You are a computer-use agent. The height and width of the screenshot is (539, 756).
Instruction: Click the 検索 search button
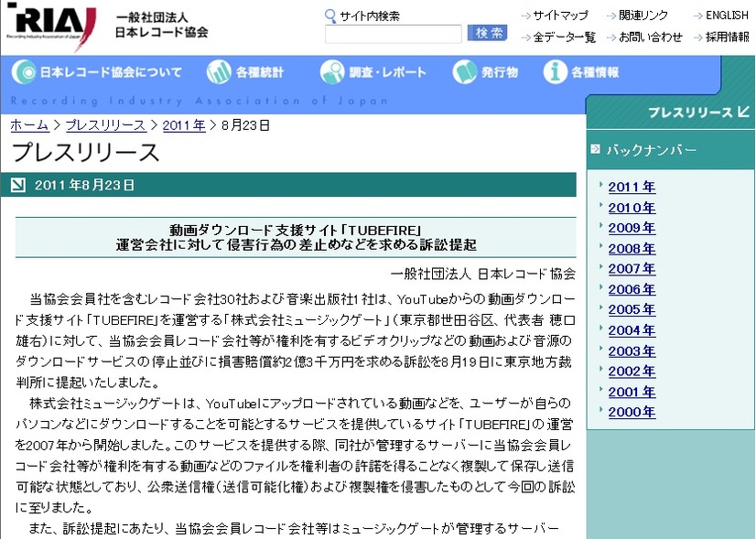[x=487, y=33]
